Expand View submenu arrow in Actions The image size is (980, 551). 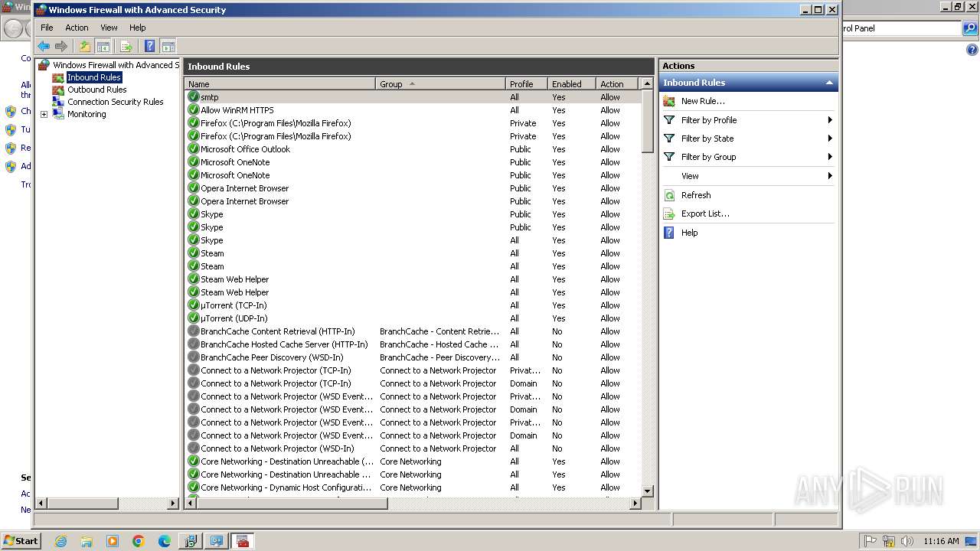830,176
